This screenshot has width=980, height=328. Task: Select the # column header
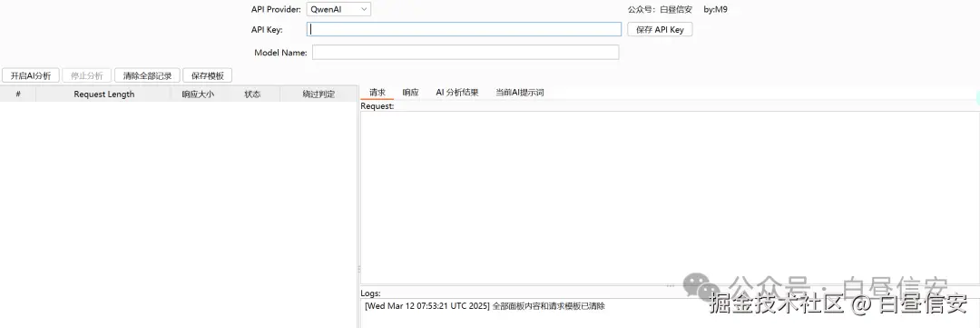(18, 94)
